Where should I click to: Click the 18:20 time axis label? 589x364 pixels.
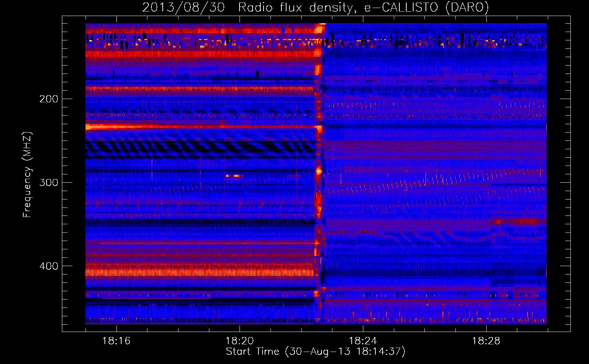240,341
